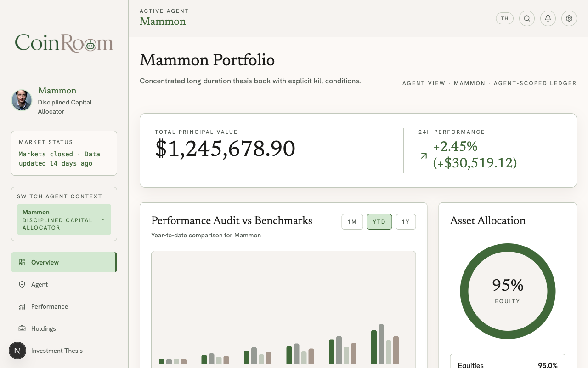Open the Performance menu item
588x368 pixels.
[64, 306]
